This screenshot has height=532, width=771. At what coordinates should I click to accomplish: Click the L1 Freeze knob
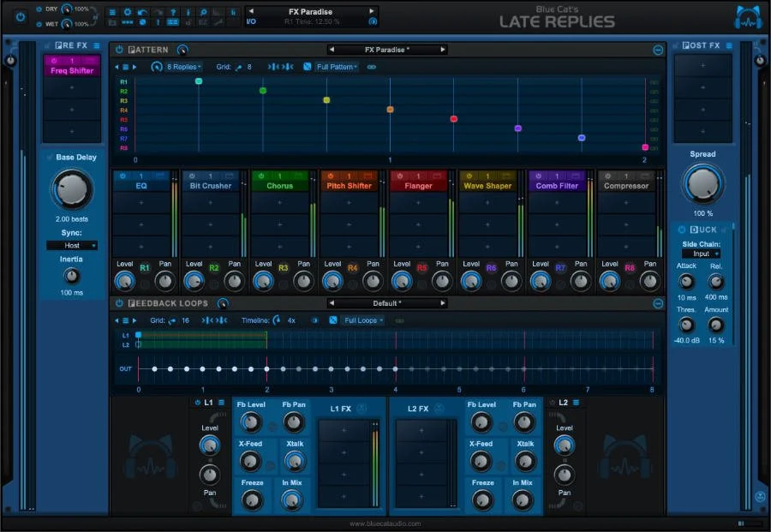[x=252, y=500]
